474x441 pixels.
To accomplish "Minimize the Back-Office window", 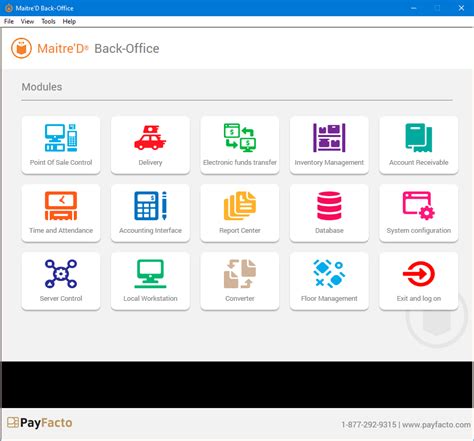I will [x=414, y=8].
